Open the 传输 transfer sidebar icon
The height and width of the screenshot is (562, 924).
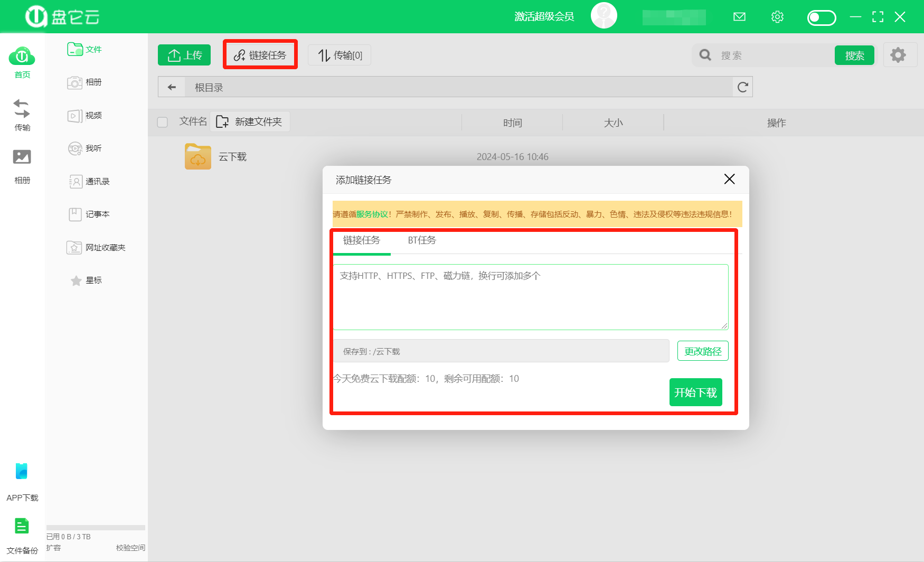click(x=22, y=109)
